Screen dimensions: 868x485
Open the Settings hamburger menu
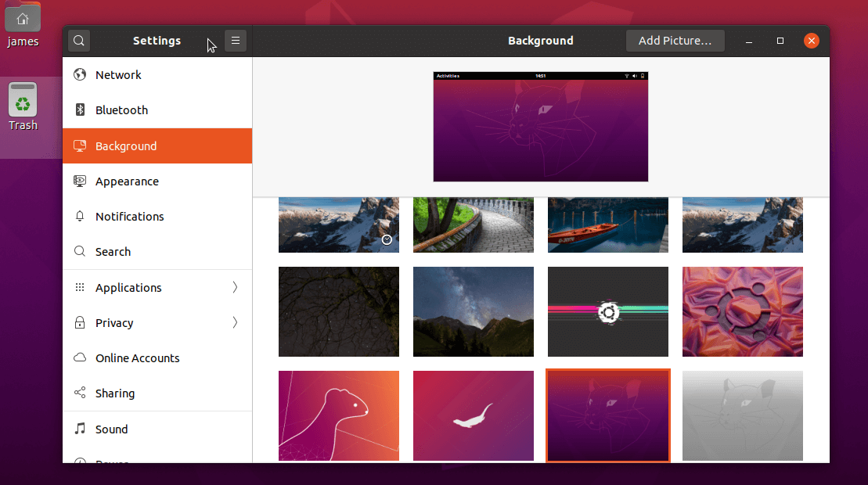[236, 41]
